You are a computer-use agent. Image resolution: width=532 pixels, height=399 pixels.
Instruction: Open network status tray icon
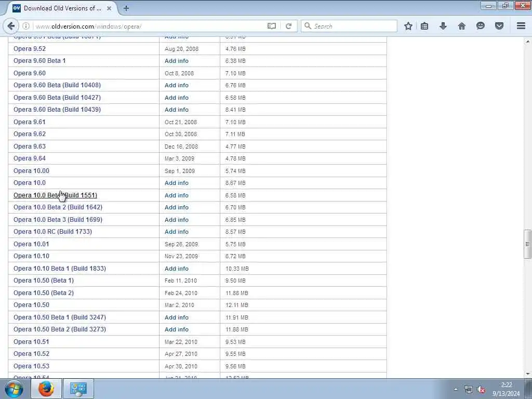click(x=469, y=390)
